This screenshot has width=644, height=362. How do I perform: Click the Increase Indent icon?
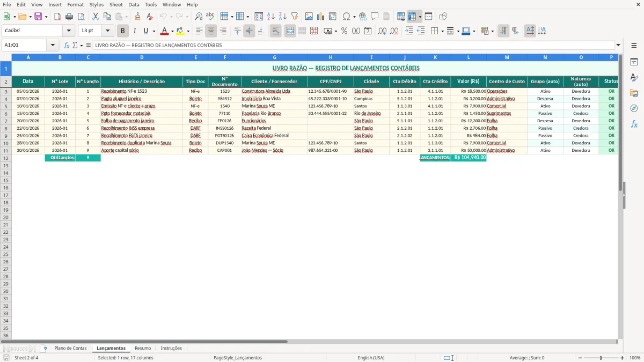coord(409,31)
